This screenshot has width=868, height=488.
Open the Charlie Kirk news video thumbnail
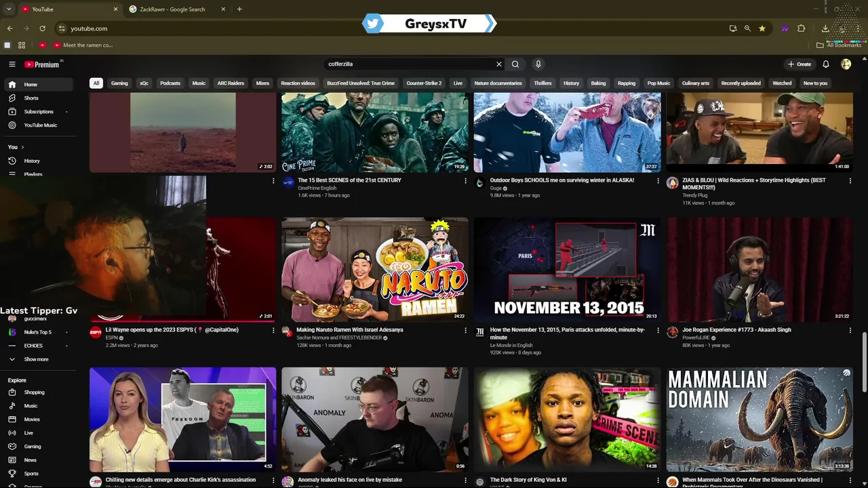[183, 420]
